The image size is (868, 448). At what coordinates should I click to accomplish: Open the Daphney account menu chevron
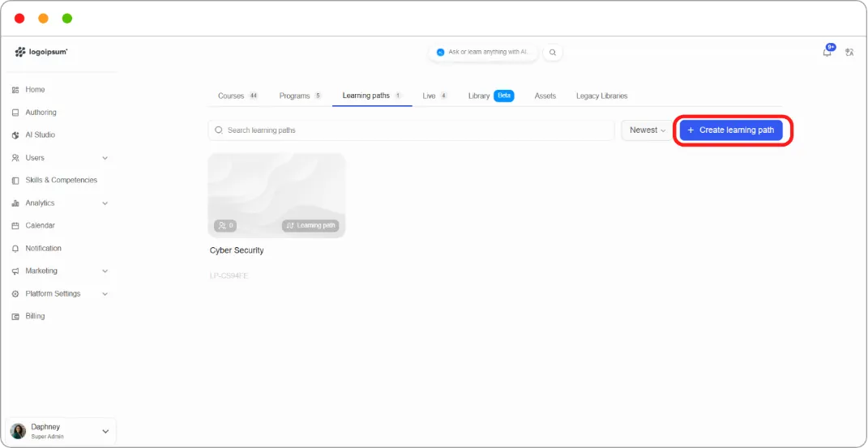tap(105, 432)
